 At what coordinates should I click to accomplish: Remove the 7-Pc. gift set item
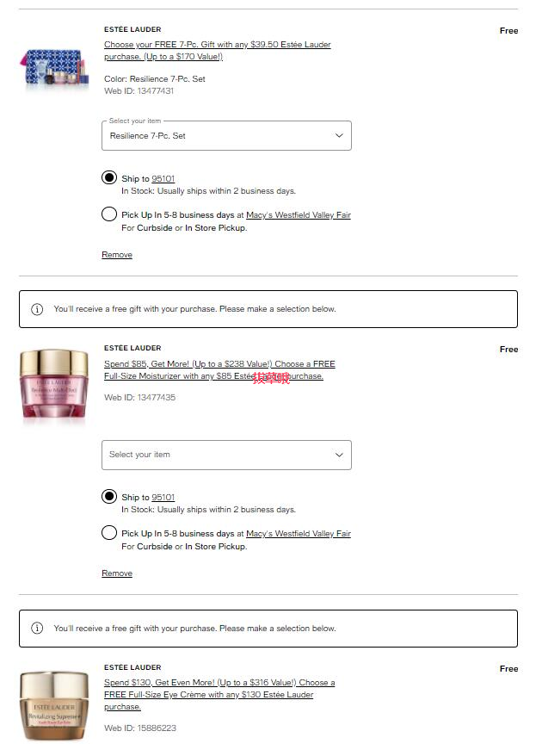(117, 255)
